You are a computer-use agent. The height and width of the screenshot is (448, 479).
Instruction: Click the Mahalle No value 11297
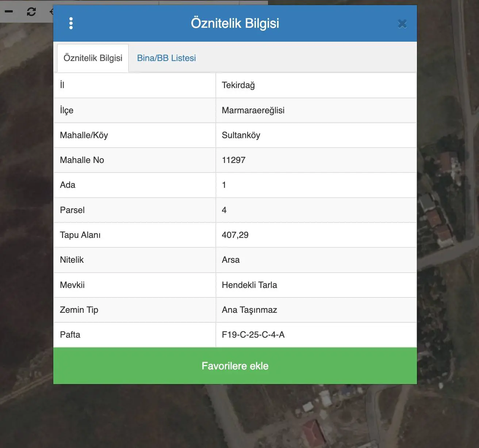(x=234, y=160)
